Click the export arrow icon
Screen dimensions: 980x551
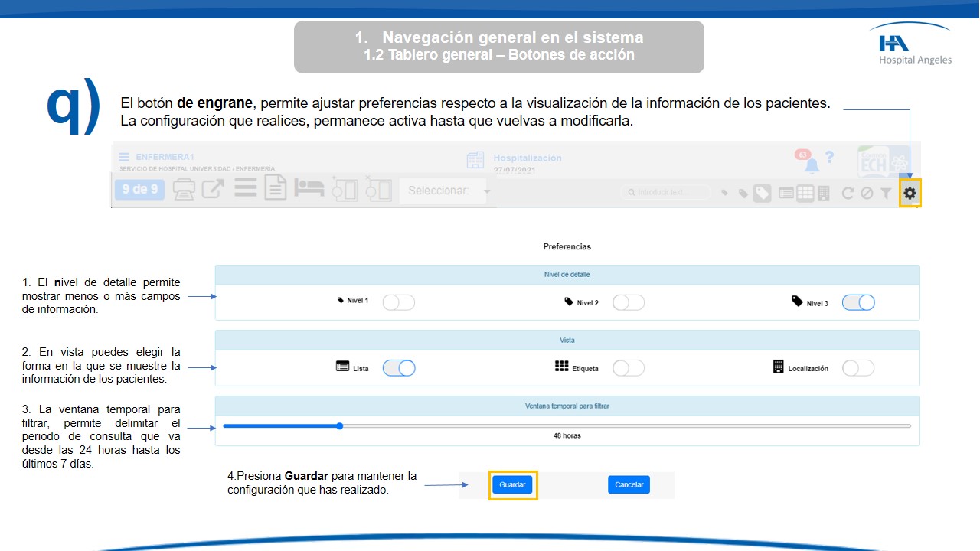tap(213, 189)
